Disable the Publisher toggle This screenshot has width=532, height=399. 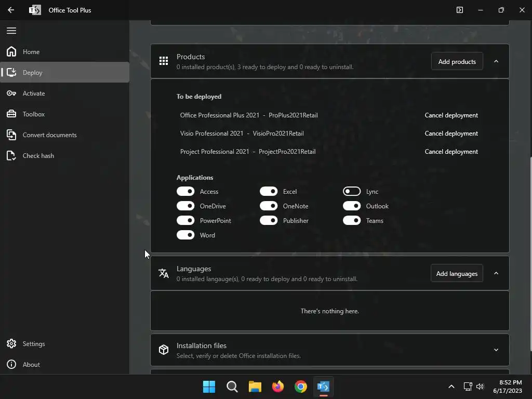269,220
